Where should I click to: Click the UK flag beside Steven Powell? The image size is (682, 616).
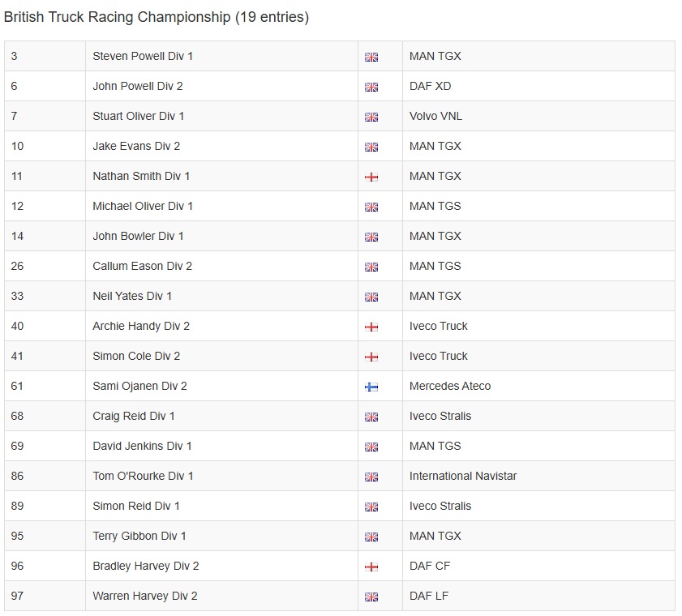click(x=371, y=57)
